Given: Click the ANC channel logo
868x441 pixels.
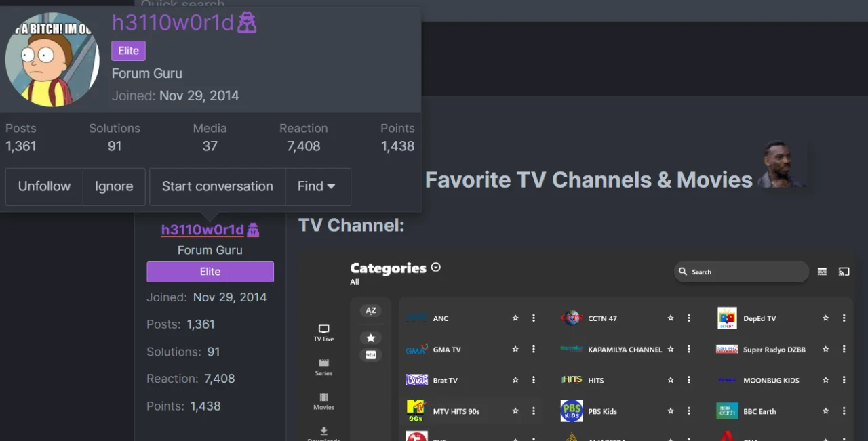Looking at the screenshot, I should (416, 318).
